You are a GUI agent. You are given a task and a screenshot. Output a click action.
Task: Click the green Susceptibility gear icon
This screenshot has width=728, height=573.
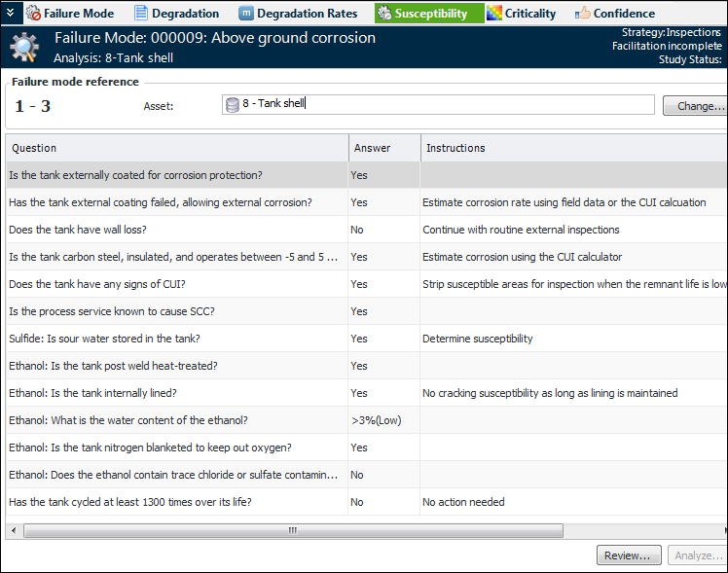coord(383,14)
